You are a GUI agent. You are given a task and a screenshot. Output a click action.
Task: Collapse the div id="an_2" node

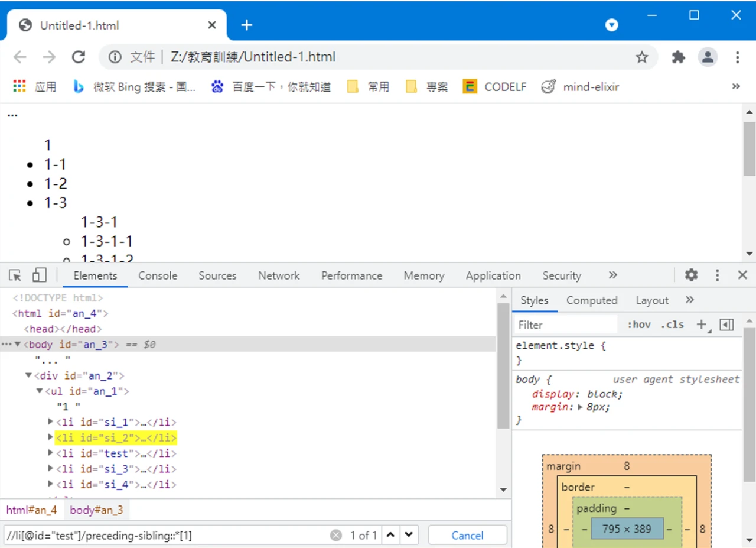click(x=28, y=375)
